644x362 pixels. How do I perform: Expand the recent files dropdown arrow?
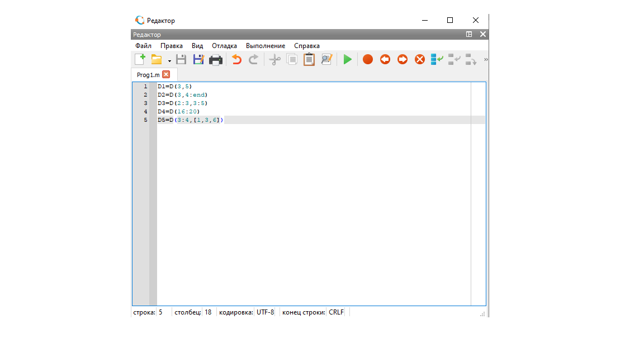pyautogui.click(x=169, y=60)
